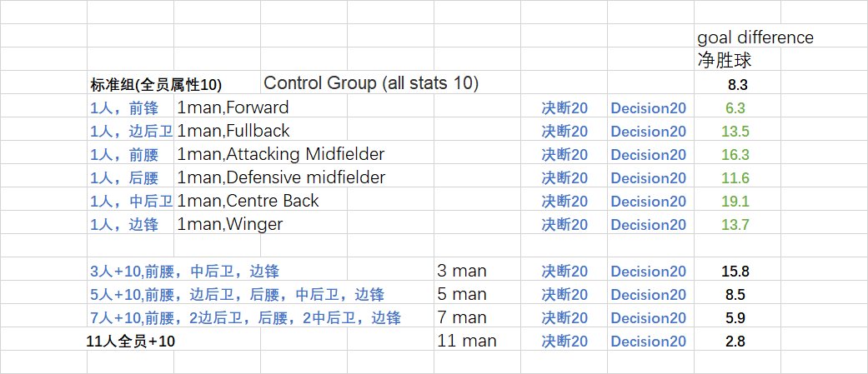Select the "1man,Forward" cell

point(233,107)
